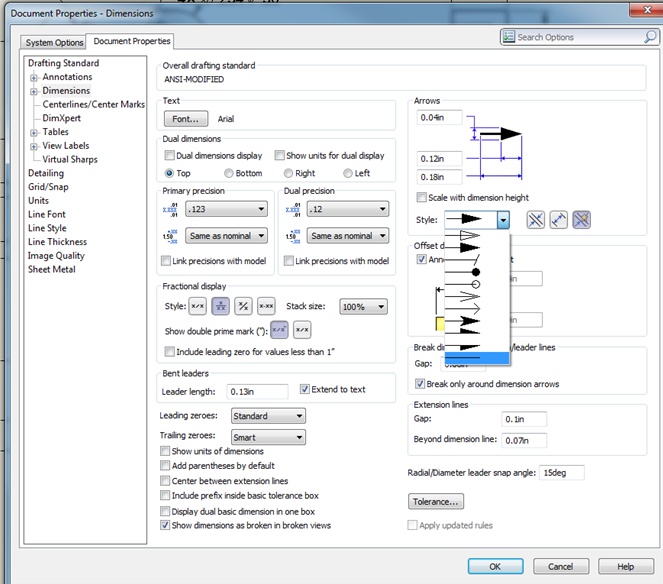Open the dual precision .12 dropdown
This screenshot has height=584, width=663.
[348, 209]
